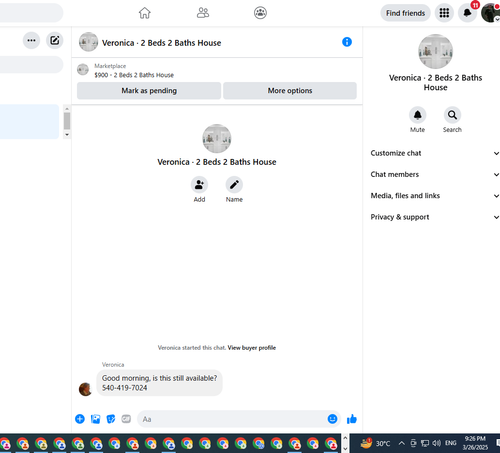
Task: Show hidden tray icons caret
Action: 402,443
